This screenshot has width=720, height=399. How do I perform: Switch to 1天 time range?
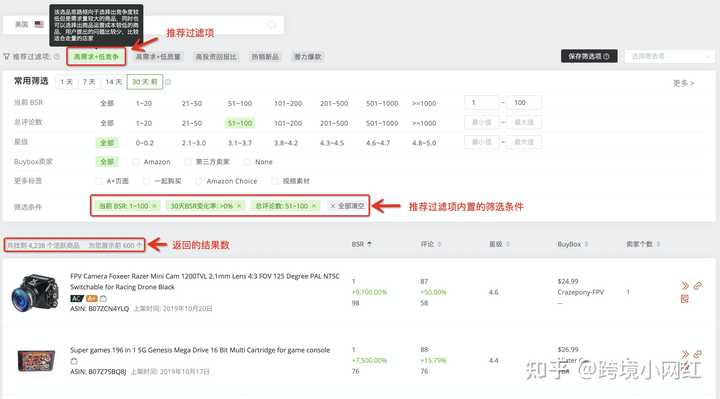(x=67, y=82)
